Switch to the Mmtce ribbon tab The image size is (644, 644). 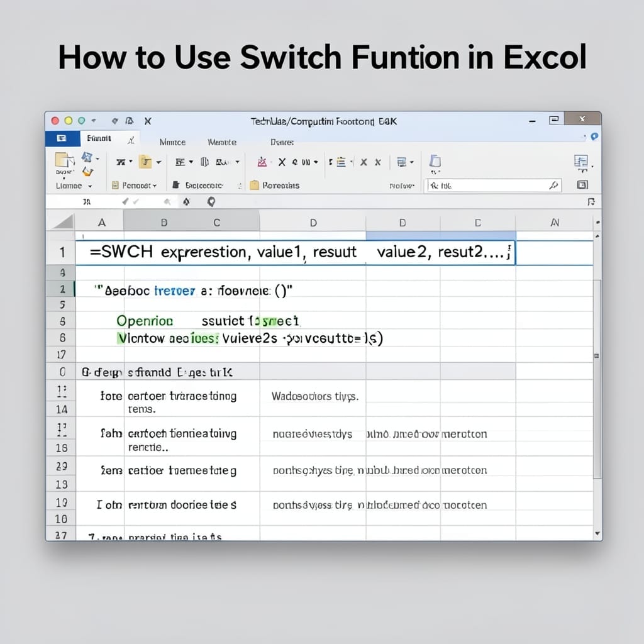click(x=172, y=142)
